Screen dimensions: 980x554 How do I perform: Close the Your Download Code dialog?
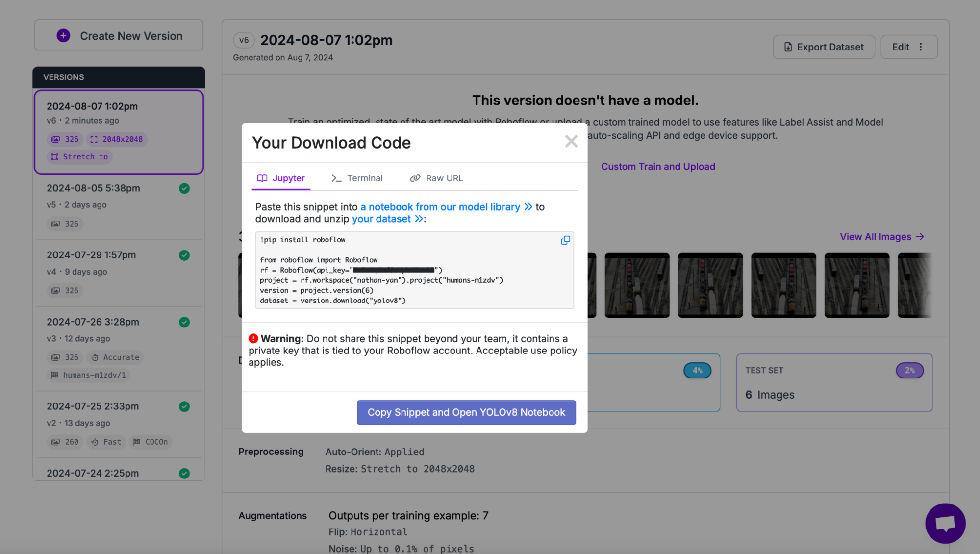click(x=571, y=142)
